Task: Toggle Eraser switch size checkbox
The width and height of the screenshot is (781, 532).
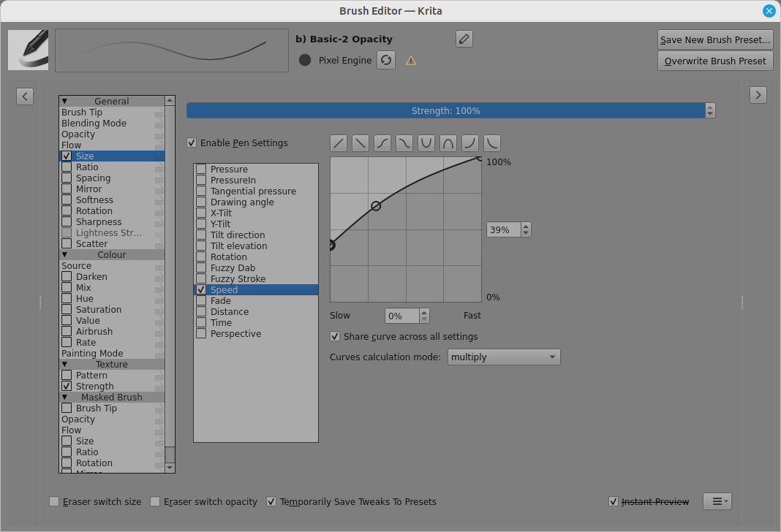Action: tap(54, 502)
